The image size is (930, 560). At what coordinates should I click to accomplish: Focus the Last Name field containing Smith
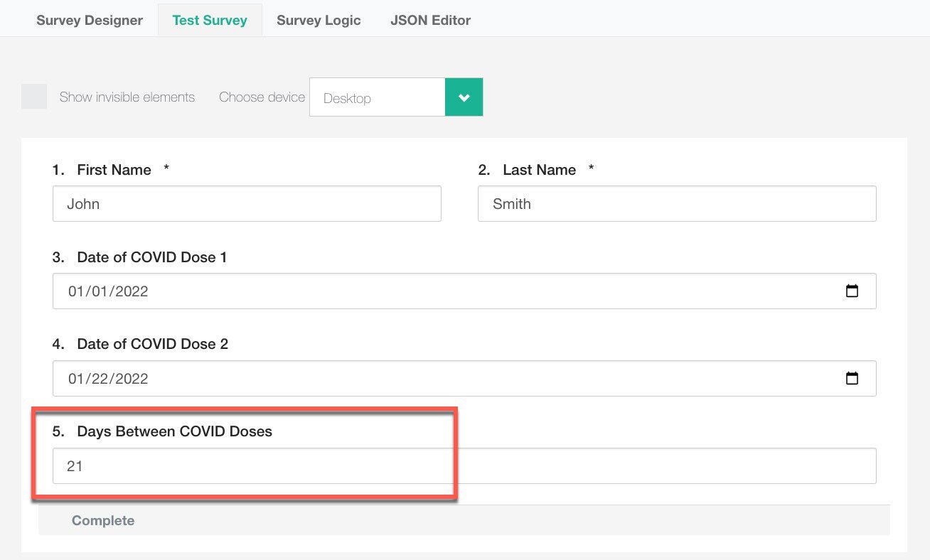(676, 204)
